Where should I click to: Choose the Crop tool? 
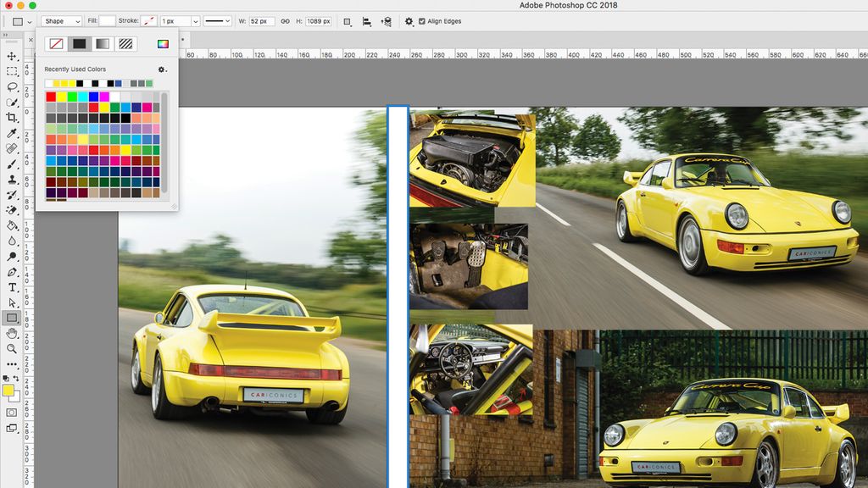[x=11, y=119]
